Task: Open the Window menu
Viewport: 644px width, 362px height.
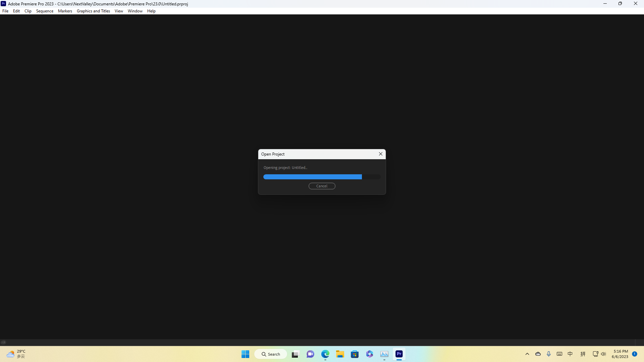Action: [x=135, y=11]
